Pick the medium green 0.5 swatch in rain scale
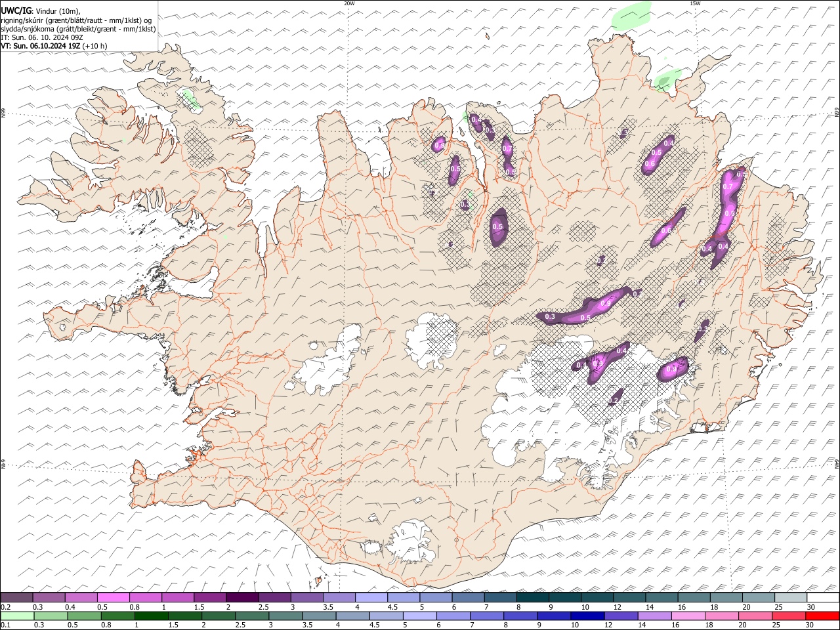The width and height of the screenshot is (840, 630). (84, 616)
